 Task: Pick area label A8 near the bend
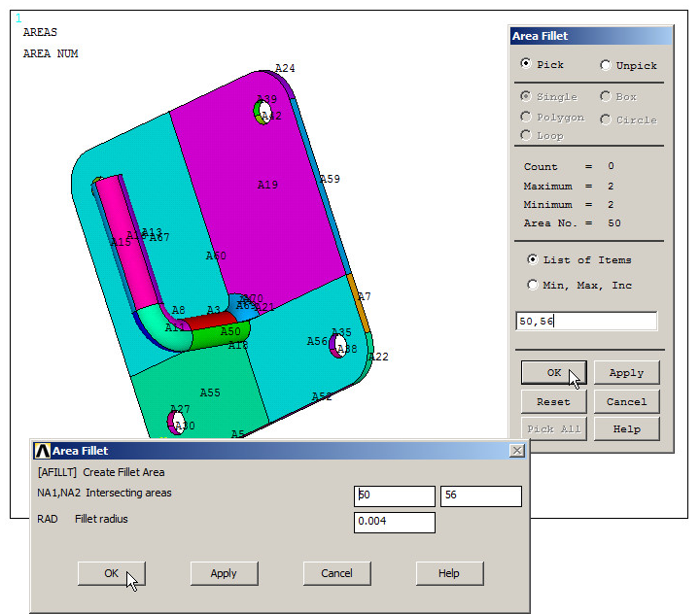pos(179,310)
